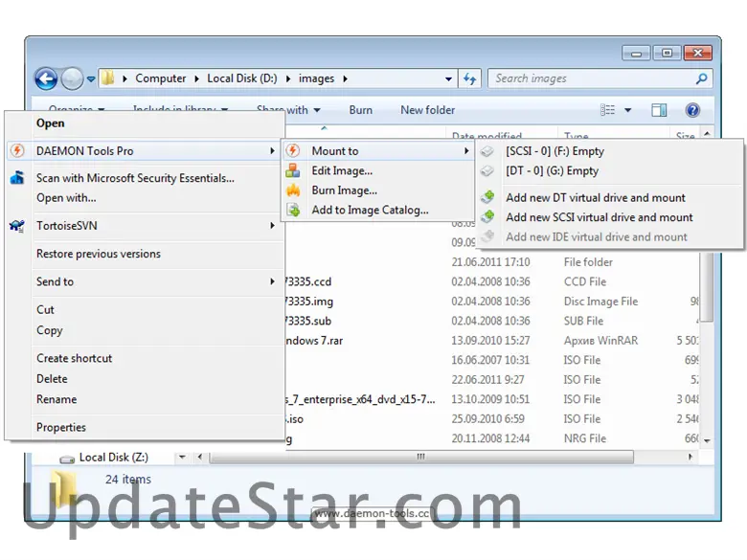The height and width of the screenshot is (560, 747).
Task: Expand the view options dropdown arrow
Action: [628, 110]
